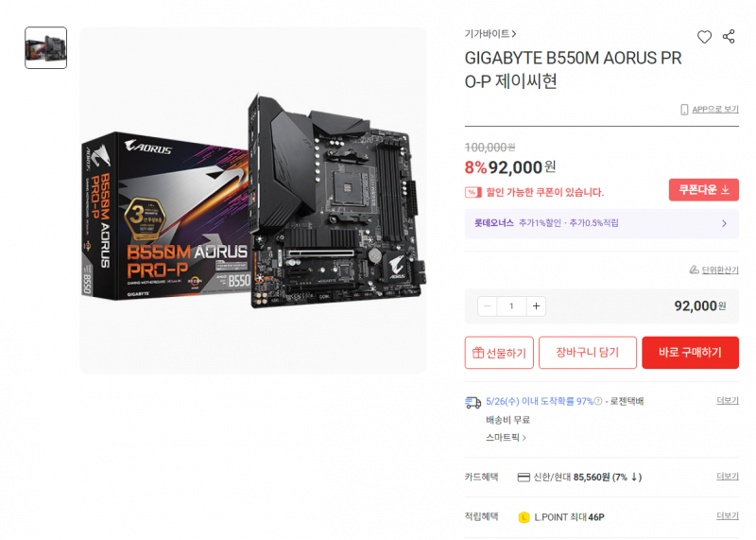756x540 pixels.
Task: Open the delivery probability help question mark
Action: coord(598,401)
